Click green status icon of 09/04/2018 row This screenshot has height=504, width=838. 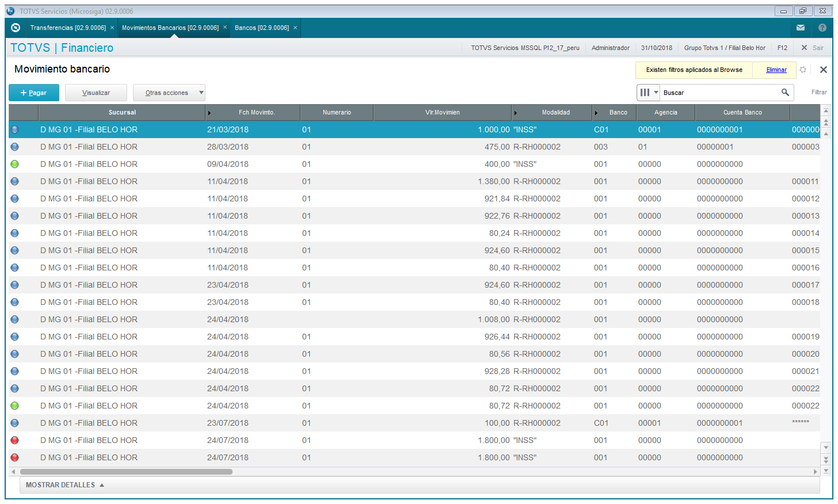coord(15,164)
